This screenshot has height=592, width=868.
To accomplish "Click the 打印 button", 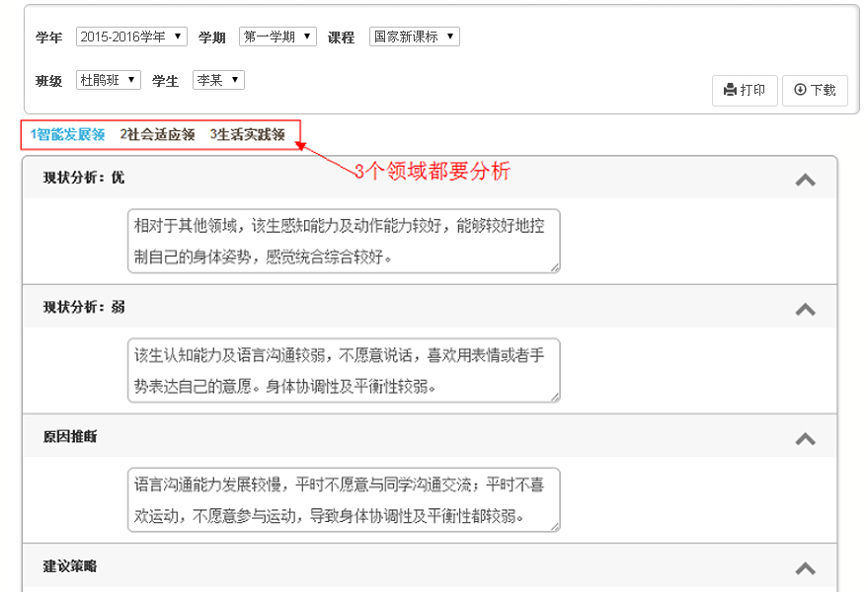I will click(745, 90).
